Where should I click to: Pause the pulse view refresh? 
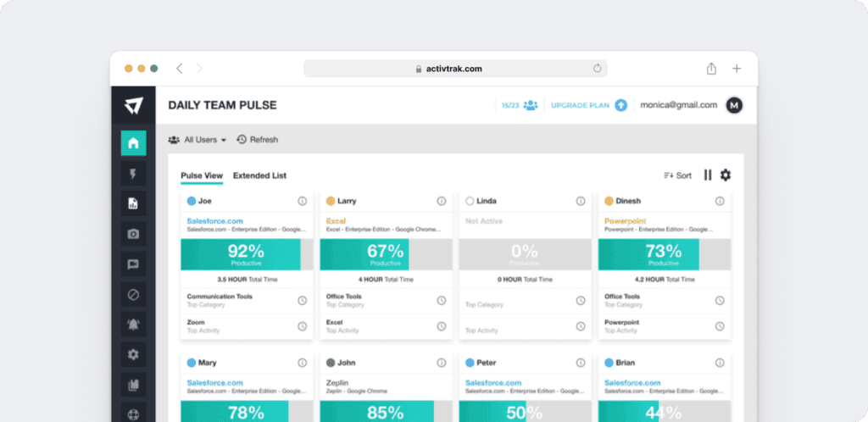(x=708, y=175)
